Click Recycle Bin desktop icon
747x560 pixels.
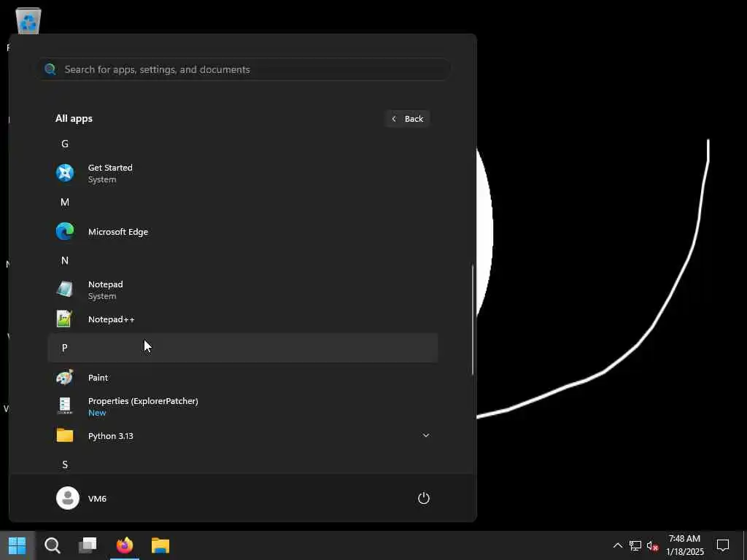coord(28,20)
